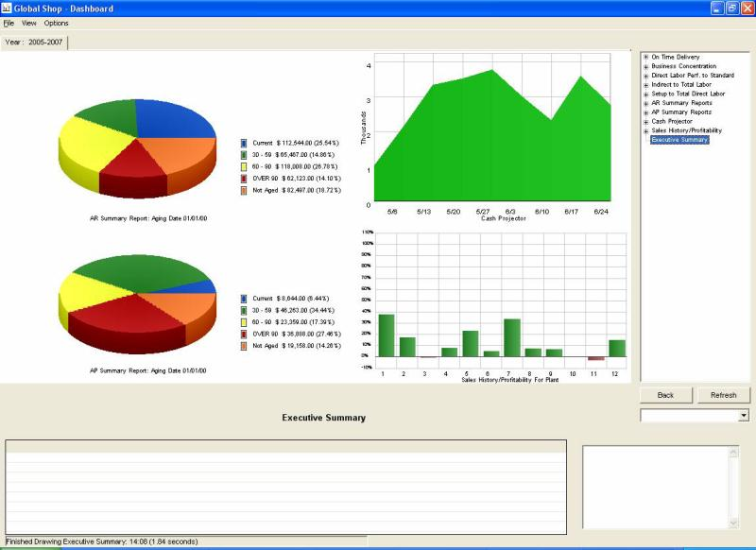Click the blue Current swatch in AP legend
Image resolution: width=756 pixels, height=550 pixels.
244,299
